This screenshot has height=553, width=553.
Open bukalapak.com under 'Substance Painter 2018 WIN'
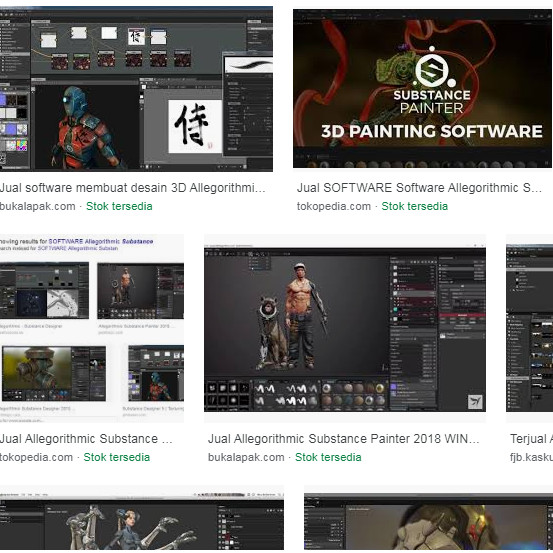pos(246,457)
